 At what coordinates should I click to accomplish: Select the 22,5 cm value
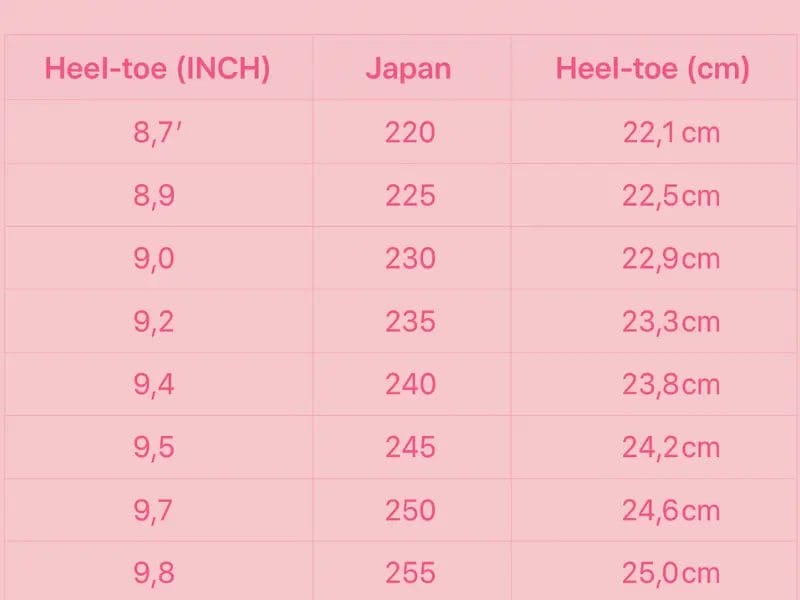[x=670, y=195]
